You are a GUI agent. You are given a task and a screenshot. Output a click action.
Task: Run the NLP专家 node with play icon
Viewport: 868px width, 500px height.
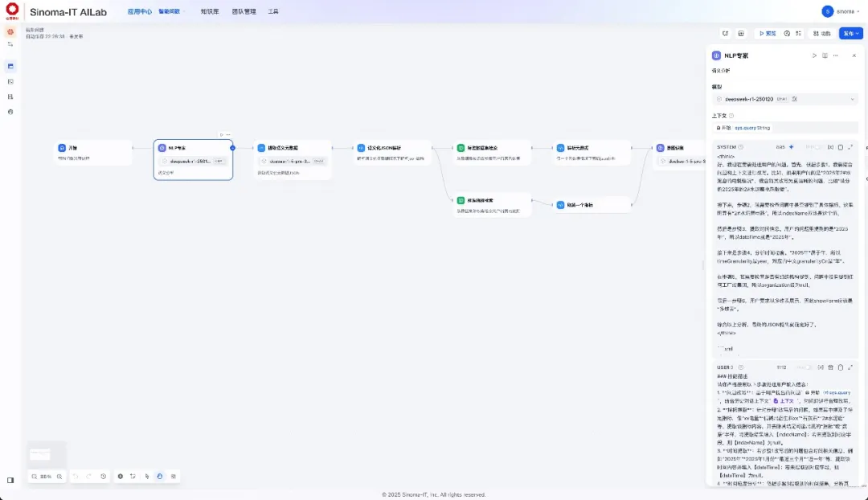point(814,55)
